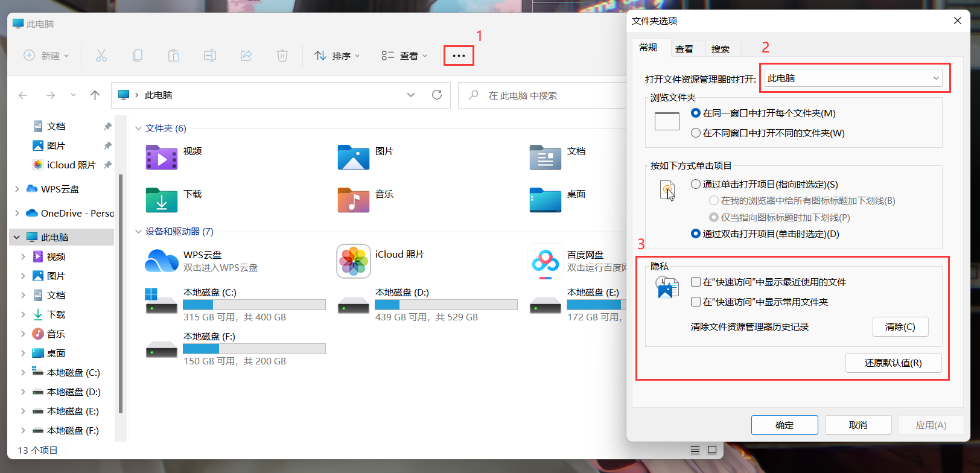
Task: Select pinned iCloud 照片 in sidebar
Action: (65, 165)
